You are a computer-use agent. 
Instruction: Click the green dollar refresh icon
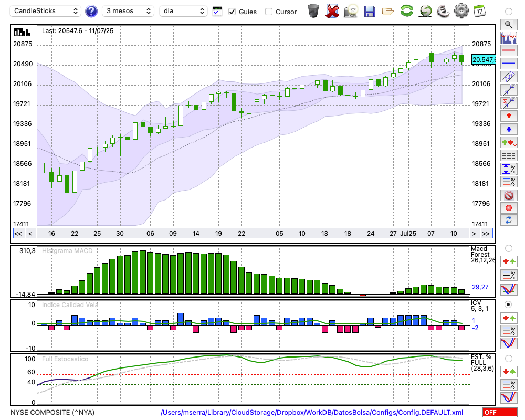point(425,11)
